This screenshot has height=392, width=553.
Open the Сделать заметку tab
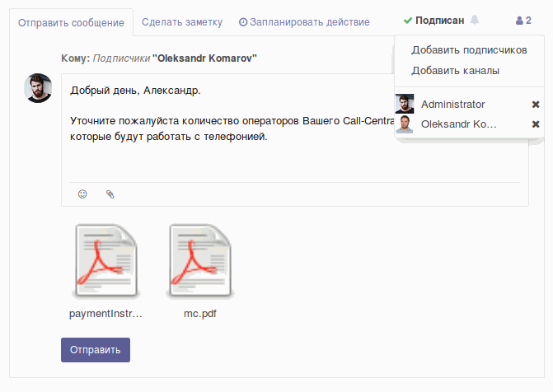pyautogui.click(x=180, y=21)
